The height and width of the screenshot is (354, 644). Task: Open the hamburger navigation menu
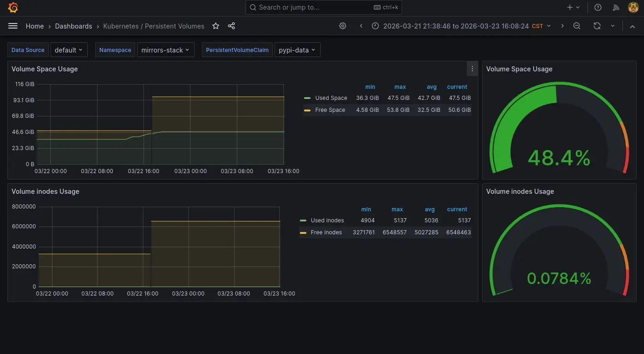click(x=13, y=26)
